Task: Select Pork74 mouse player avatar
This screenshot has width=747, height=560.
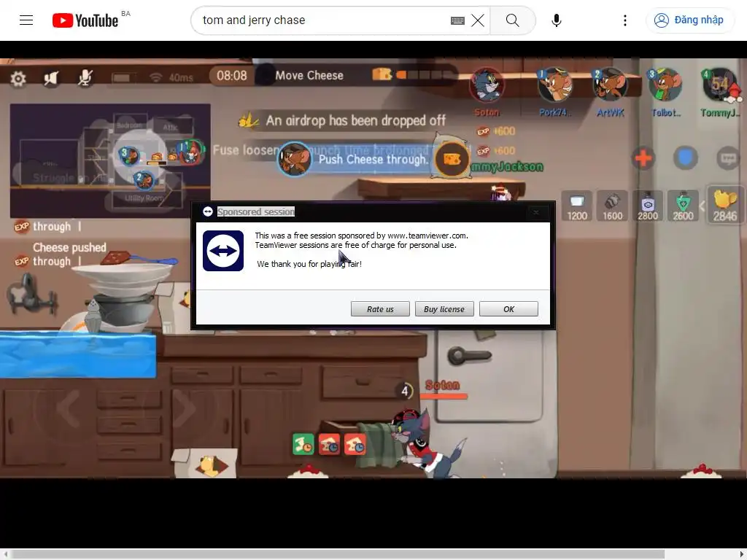Action: [x=554, y=86]
